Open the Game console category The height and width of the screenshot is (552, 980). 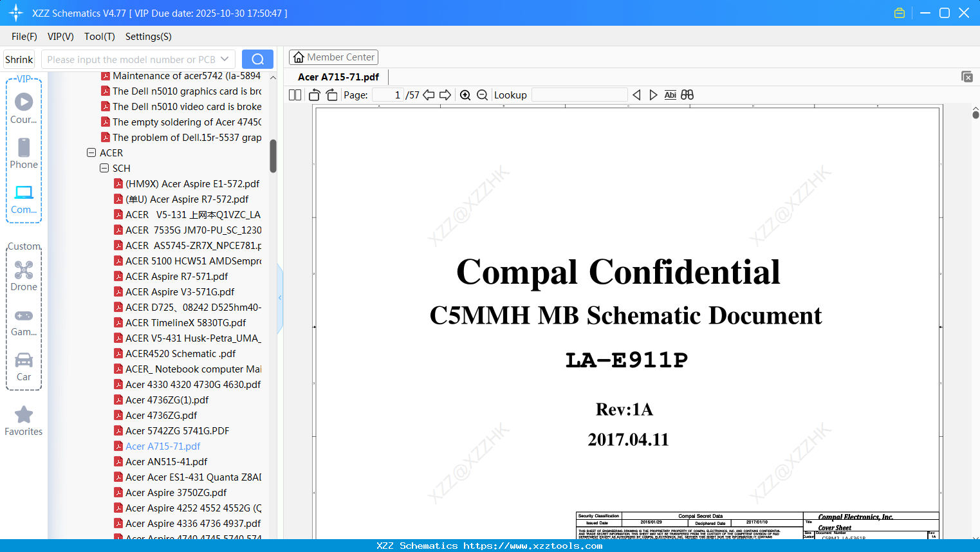24,316
